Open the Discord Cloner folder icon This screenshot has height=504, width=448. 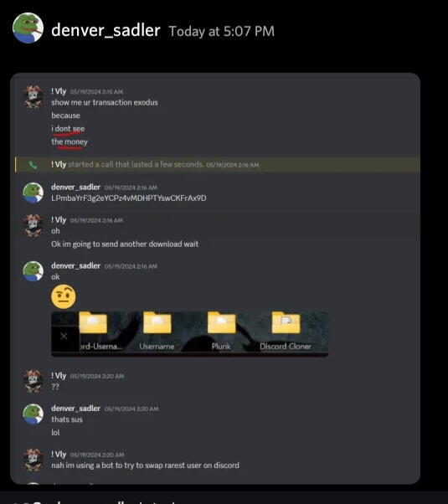[x=286, y=322]
